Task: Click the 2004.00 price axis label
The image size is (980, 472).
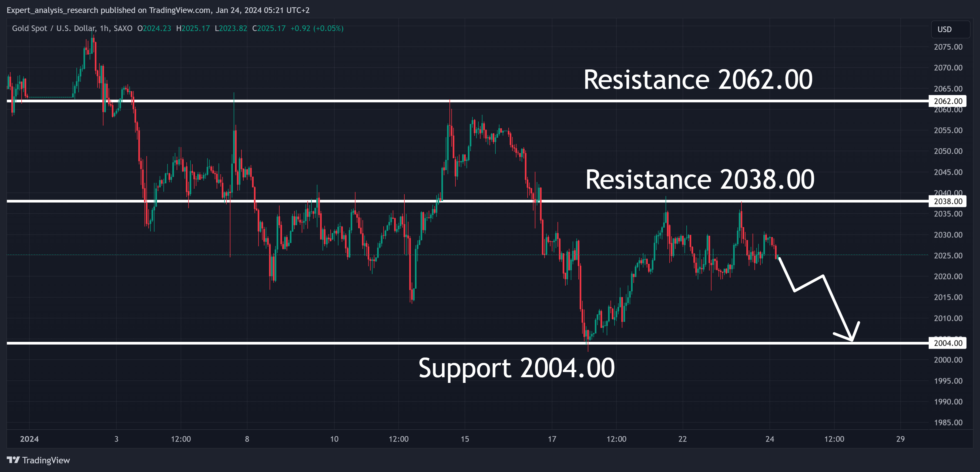Action: 948,343
